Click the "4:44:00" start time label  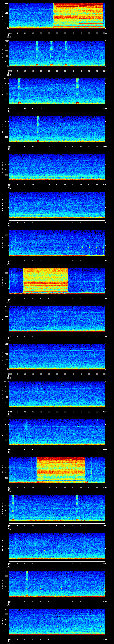click(x=9, y=601)
